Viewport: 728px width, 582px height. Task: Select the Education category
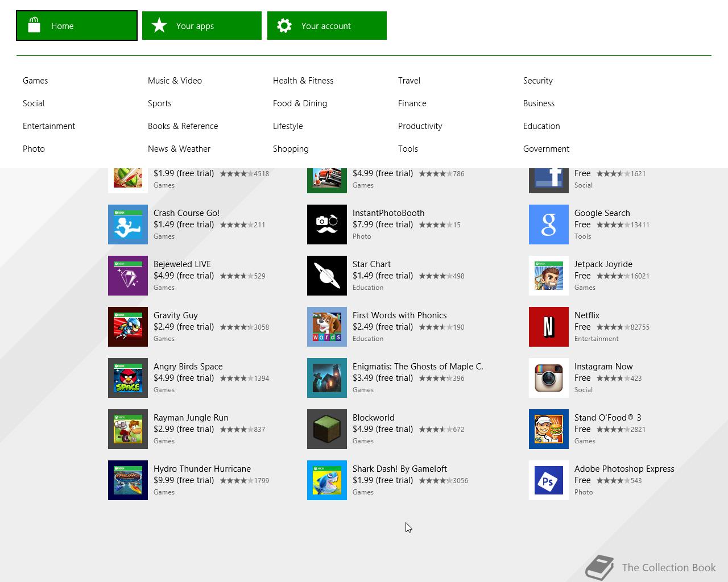(x=541, y=126)
